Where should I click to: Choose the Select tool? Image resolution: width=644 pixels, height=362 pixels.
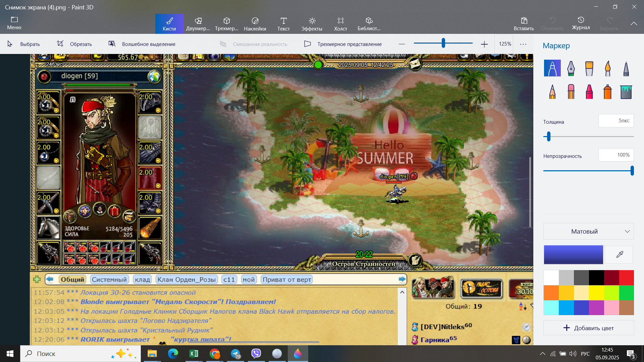(x=23, y=44)
